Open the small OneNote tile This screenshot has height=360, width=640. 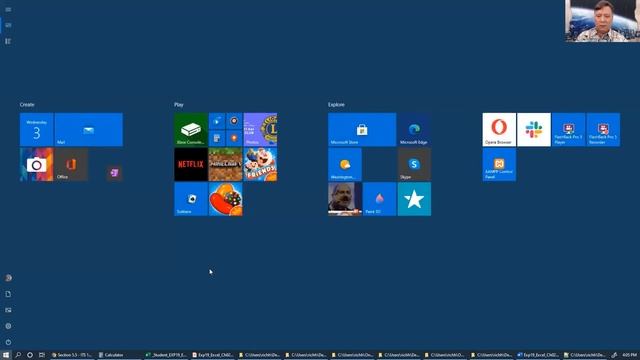pyautogui.click(x=114, y=173)
